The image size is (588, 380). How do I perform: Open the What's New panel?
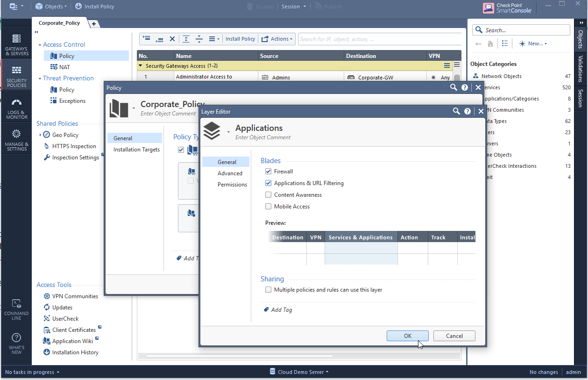(x=16, y=344)
